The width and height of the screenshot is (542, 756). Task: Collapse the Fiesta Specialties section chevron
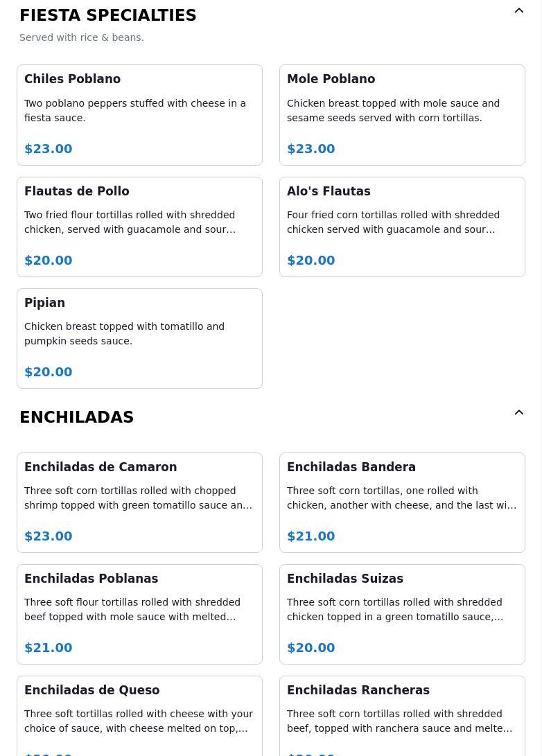(519, 10)
